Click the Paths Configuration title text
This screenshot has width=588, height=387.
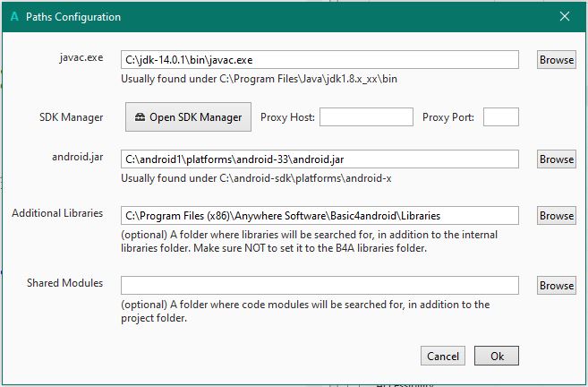73,16
